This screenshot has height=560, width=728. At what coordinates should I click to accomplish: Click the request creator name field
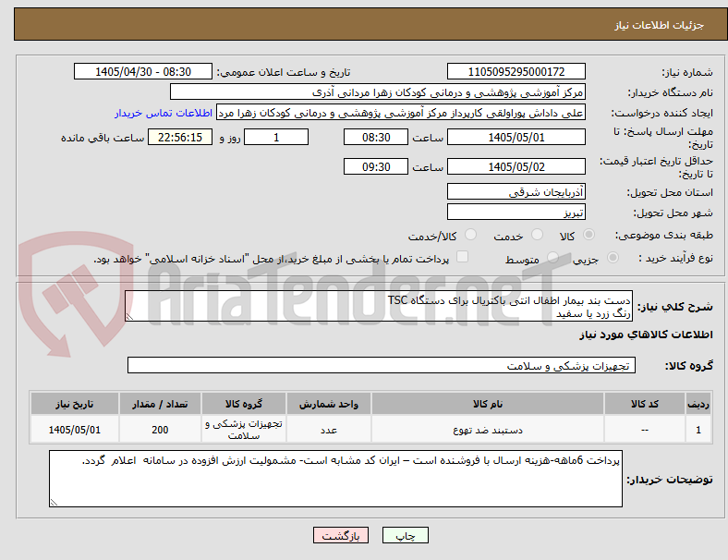click(401, 113)
